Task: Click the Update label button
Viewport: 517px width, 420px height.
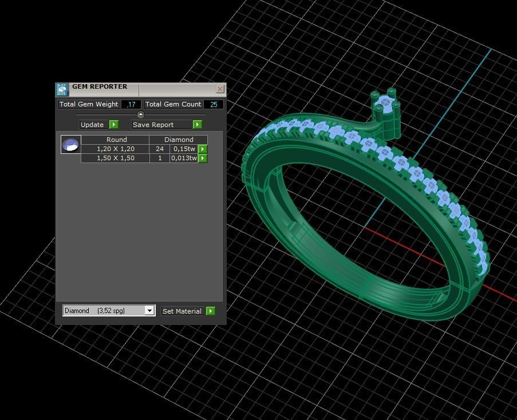Action: [x=93, y=125]
